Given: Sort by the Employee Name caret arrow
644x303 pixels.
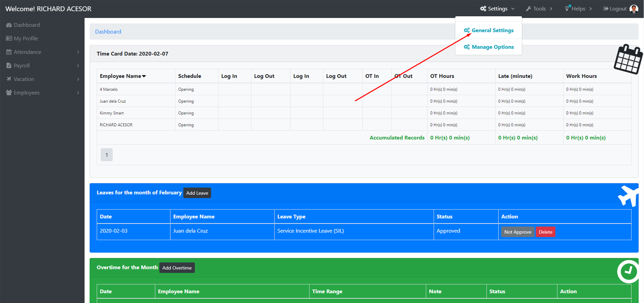Looking at the screenshot, I should click(144, 76).
